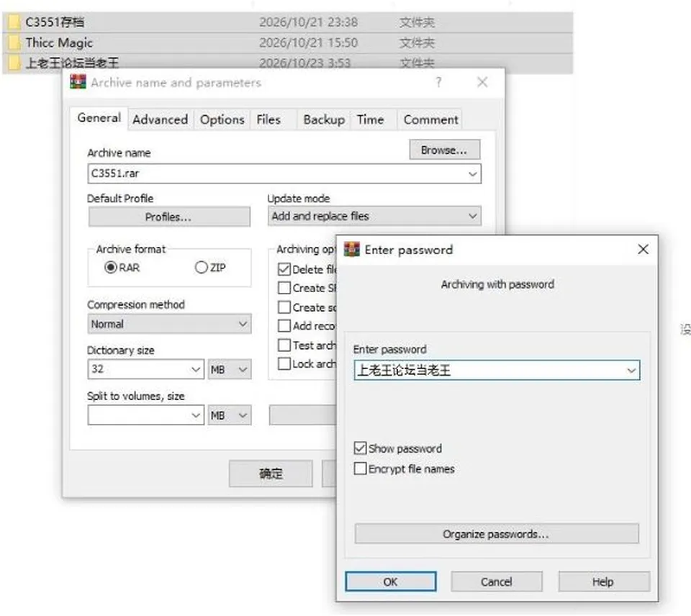Expand the Dictionary size value dropdown
691x616 pixels.
196,369
